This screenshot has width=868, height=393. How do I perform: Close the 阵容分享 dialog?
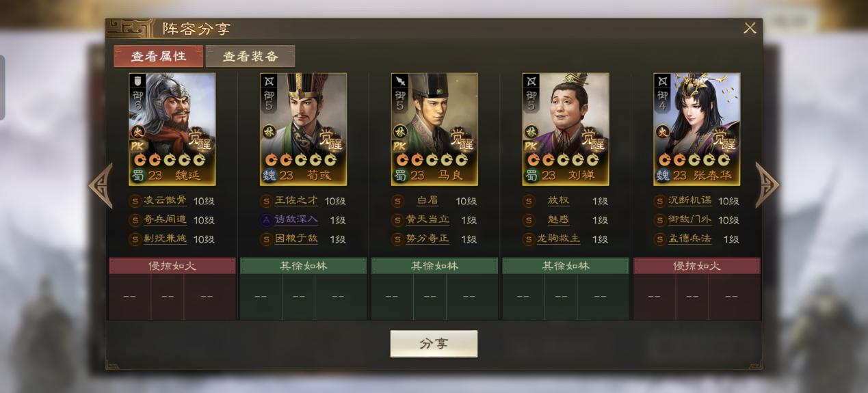click(750, 28)
